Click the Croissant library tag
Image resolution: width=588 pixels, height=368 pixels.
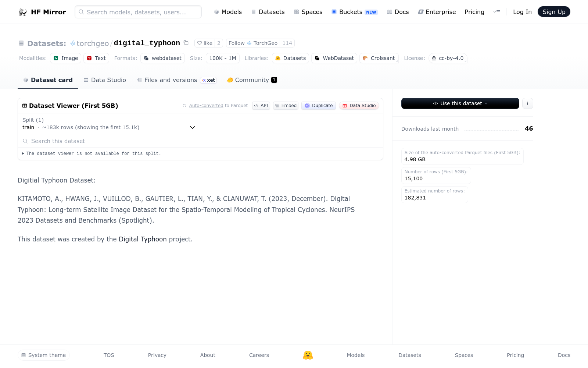[x=379, y=58]
